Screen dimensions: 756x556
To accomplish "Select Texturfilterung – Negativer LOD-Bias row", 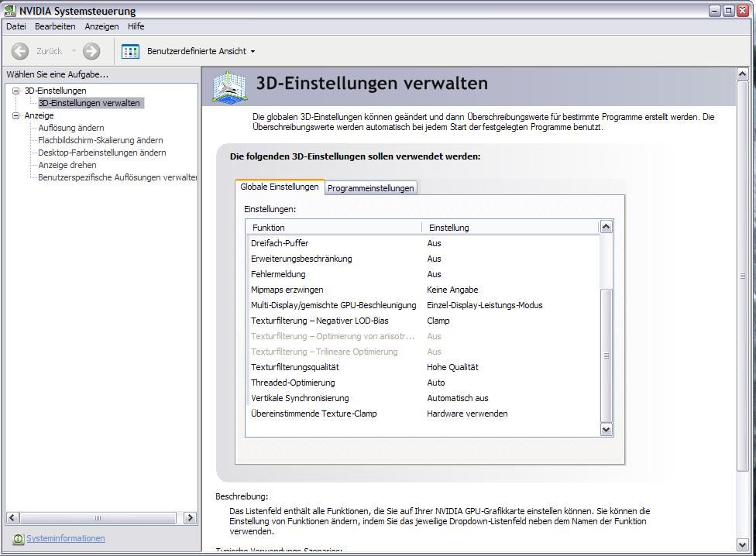I will (423, 321).
